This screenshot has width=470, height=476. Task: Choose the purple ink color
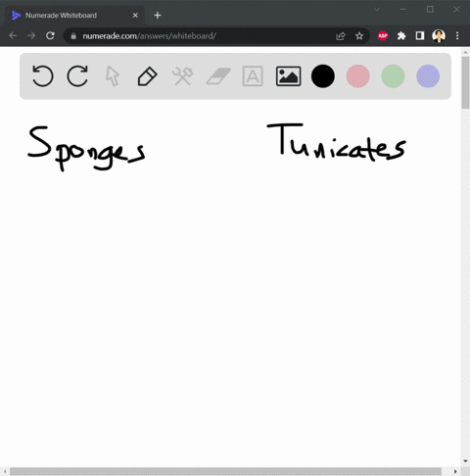[428, 76]
